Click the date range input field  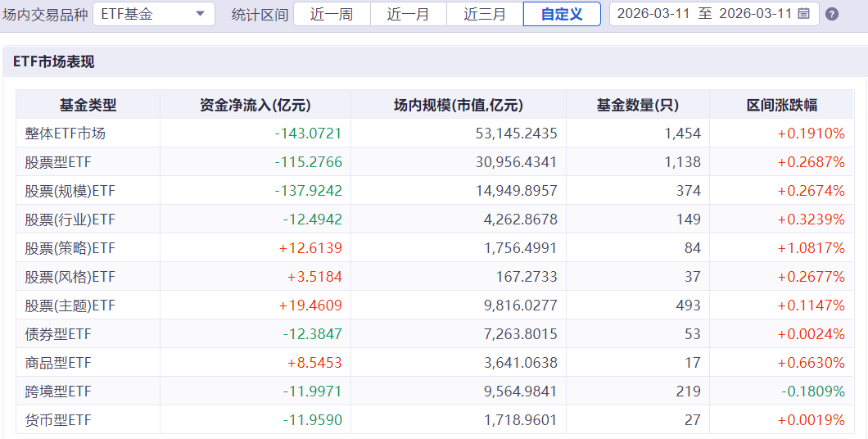click(x=714, y=14)
